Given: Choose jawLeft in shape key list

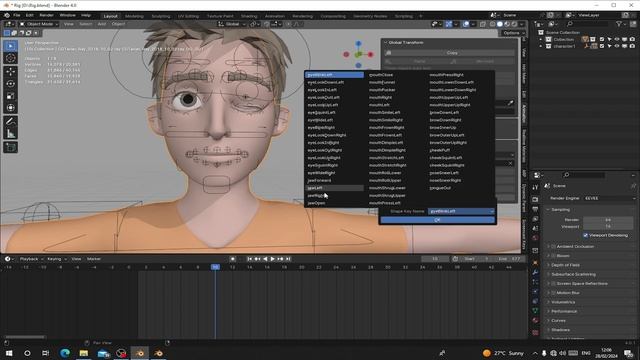Looking at the screenshot, I should (334, 188).
